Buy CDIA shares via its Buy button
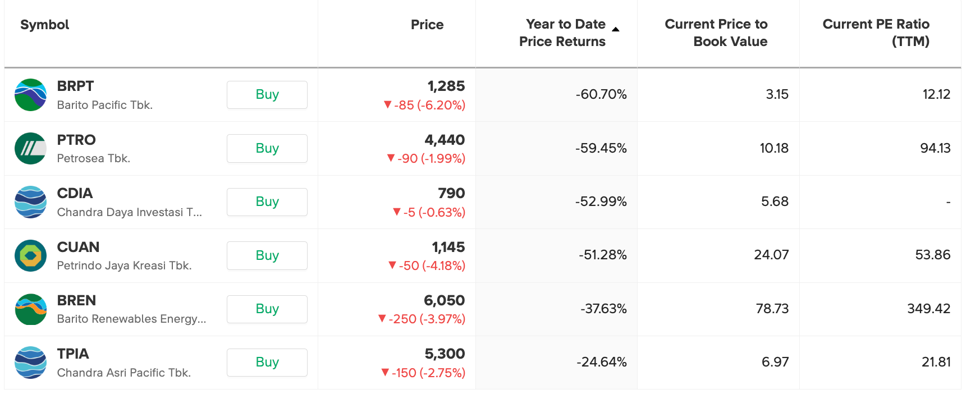This screenshot has height=394, width=980. coord(267,202)
